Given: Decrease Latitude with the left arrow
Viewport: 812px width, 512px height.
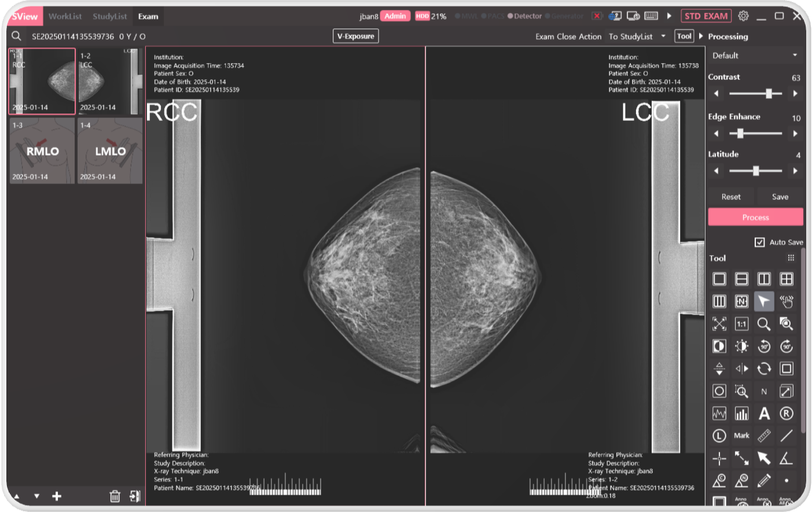Looking at the screenshot, I should (717, 171).
